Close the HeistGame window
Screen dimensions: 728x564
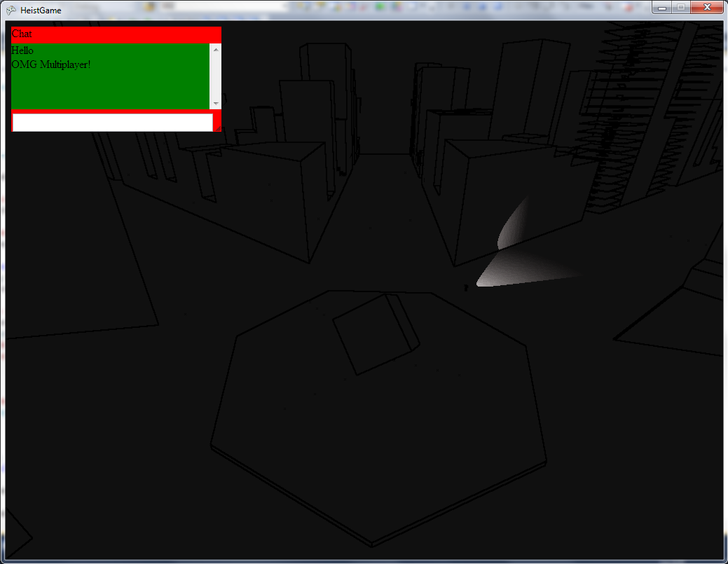(x=707, y=8)
